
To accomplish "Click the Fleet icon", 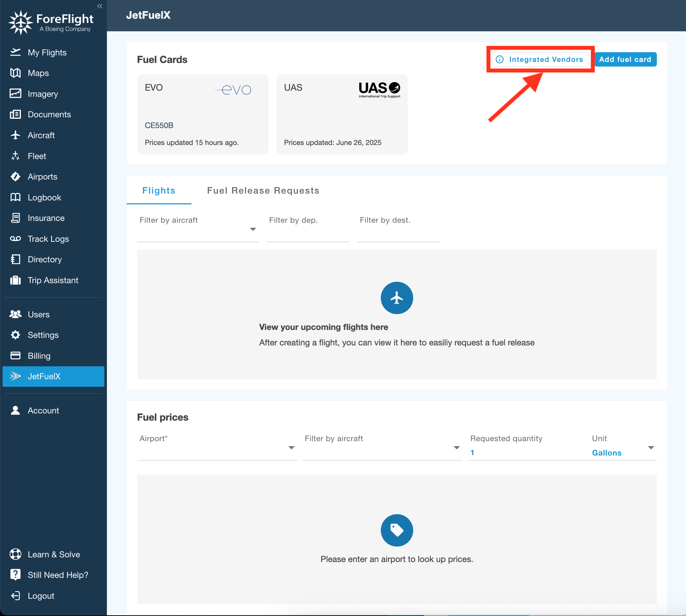I will (x=15, y=156).
